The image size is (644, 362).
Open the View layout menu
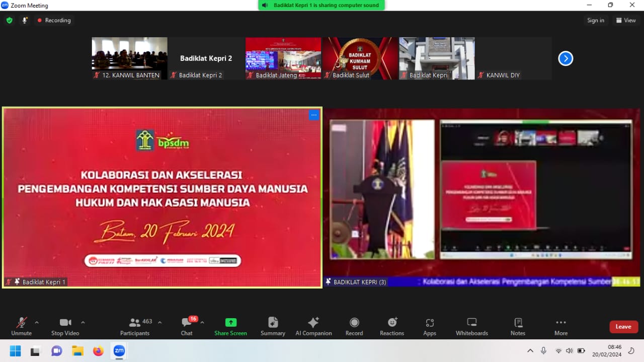pos(625,21)
